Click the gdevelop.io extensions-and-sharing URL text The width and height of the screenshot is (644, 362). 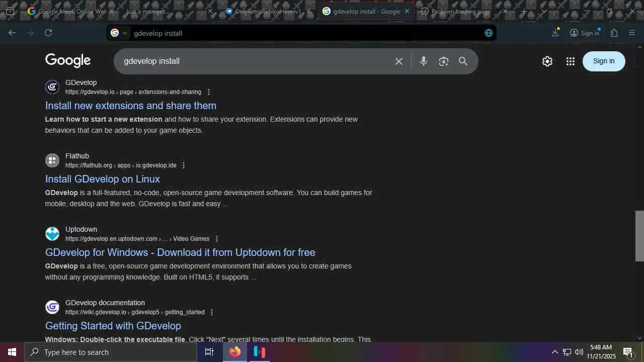coord(133,92)
